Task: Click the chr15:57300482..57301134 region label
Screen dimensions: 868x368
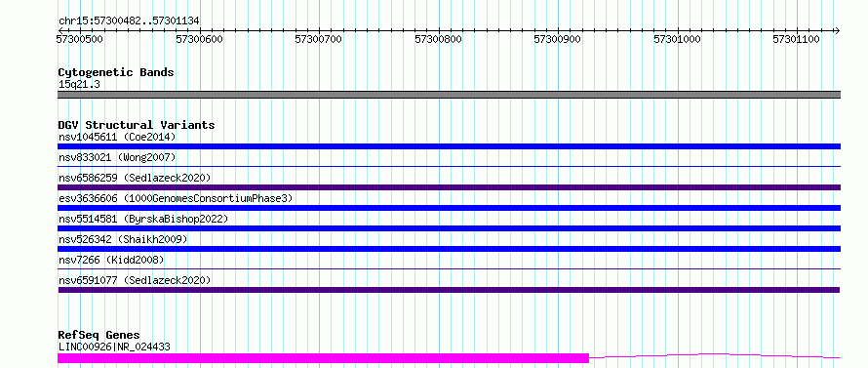Action: pos(129,21)
